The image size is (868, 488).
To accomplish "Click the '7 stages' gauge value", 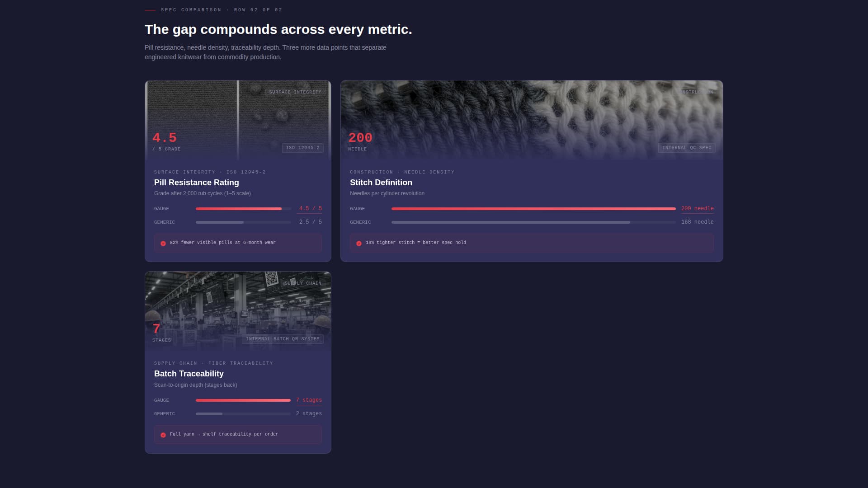I will (309, 400).
